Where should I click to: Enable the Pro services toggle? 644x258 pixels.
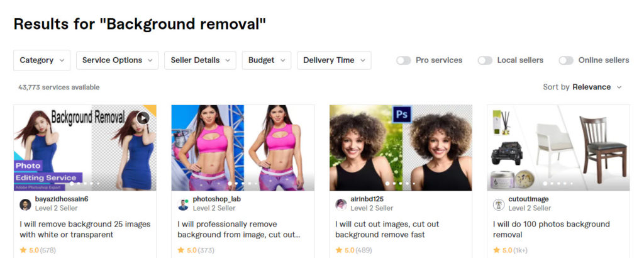(x=403, y=60)
